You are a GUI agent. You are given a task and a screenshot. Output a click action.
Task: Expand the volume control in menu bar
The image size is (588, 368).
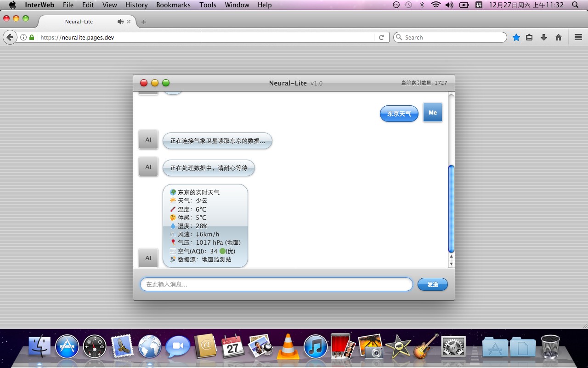[449, 5]
